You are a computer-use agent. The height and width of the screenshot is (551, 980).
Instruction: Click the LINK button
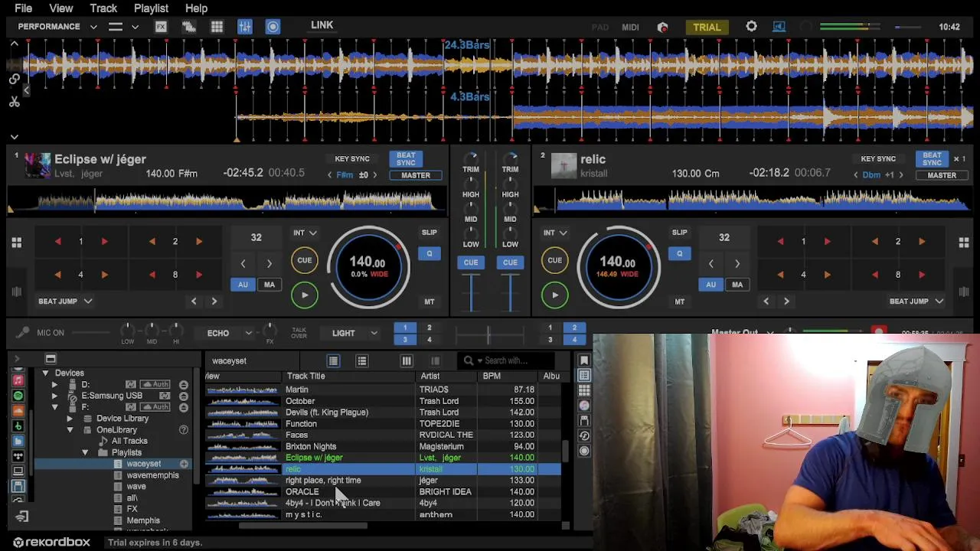(322, 25)
